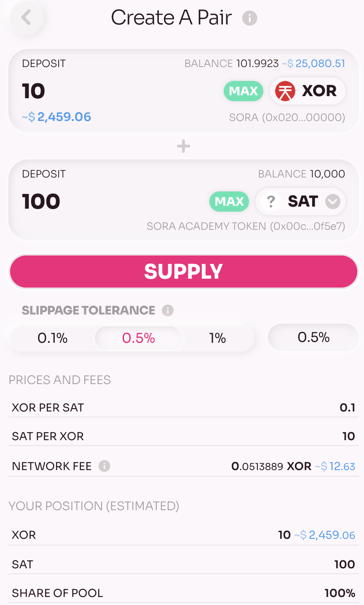This screenshot has height=605, width=364.
Task: Open the Slippage Tolerance info tooltip
Action: click(x=168, y=311)
